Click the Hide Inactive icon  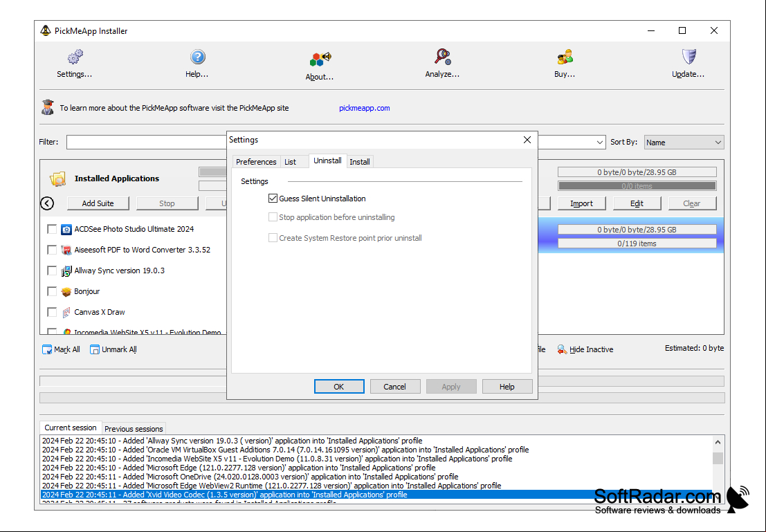(563, 349)
